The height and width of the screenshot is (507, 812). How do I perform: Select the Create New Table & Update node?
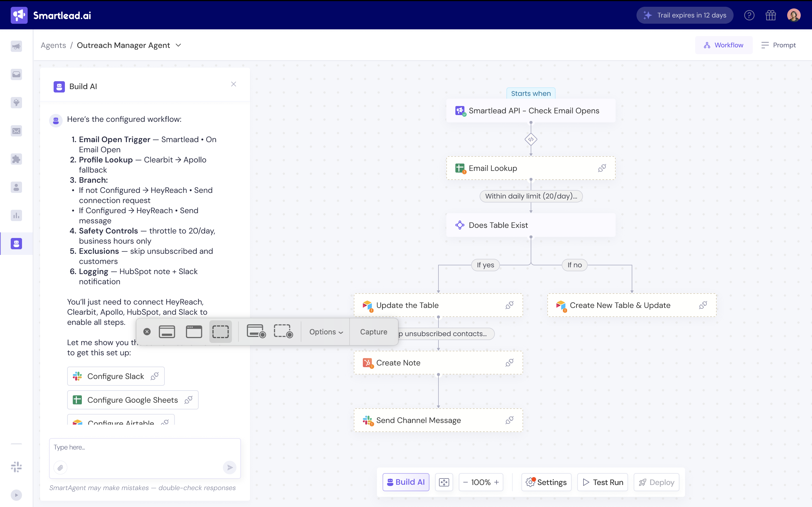(632, 305)
